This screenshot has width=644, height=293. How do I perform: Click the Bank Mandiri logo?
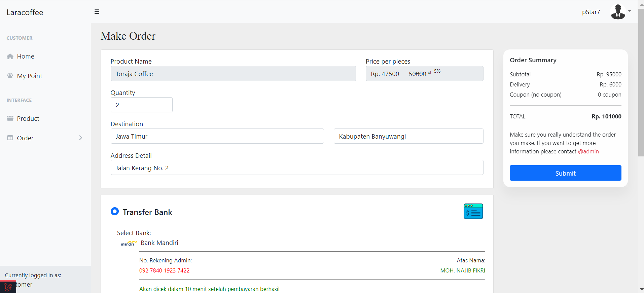(129, 243)
